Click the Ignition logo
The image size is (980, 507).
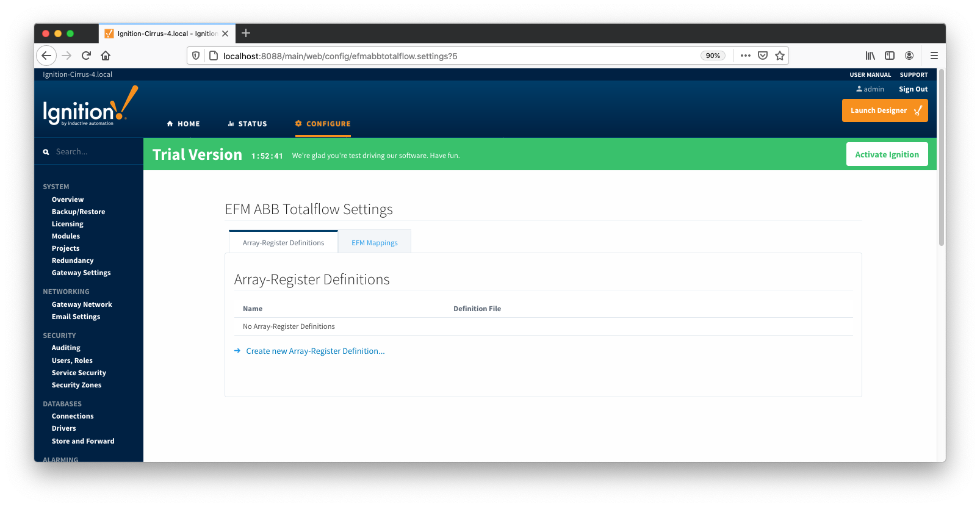pos(90,107)
